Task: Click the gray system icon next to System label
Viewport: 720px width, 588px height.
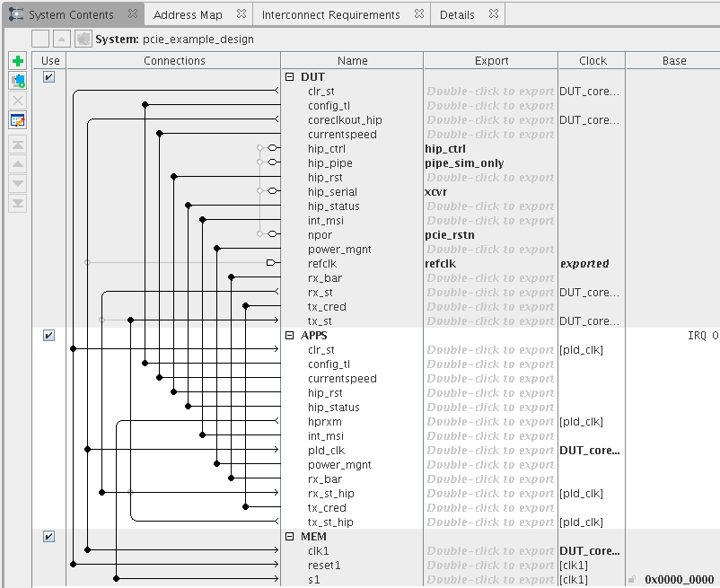Action: point(83,39)
